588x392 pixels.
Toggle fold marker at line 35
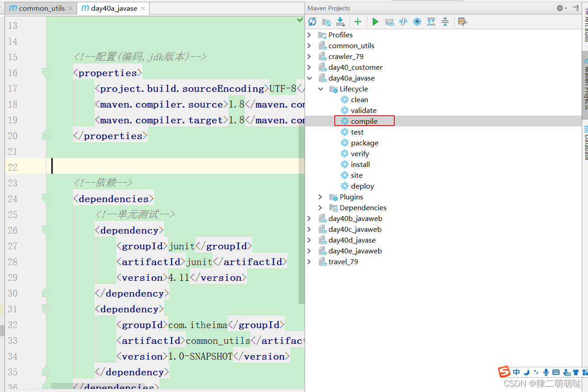point(46,371)
